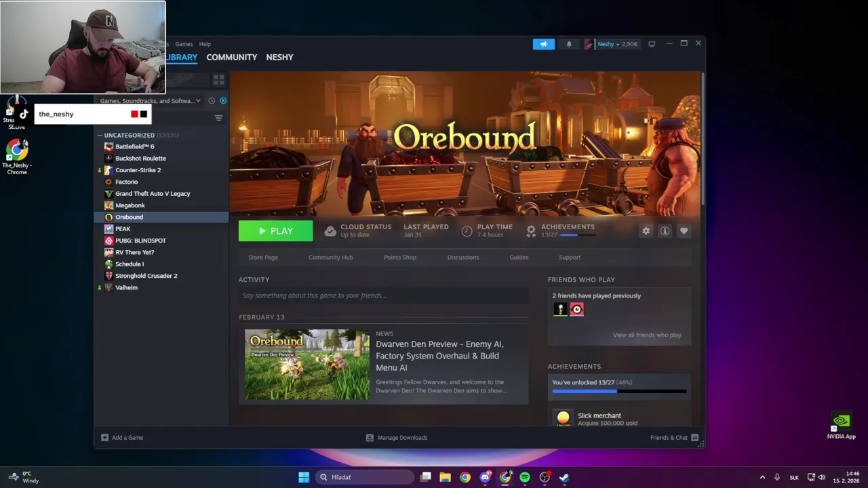Click the Stronghold Crusader 2 game icon
Image resolution: width=868 pixels, height=488 pixels.
click(108, 276)
